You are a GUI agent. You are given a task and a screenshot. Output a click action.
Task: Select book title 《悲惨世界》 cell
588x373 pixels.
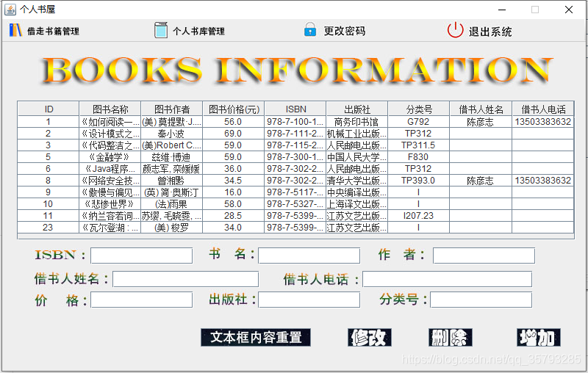point(110,203)
